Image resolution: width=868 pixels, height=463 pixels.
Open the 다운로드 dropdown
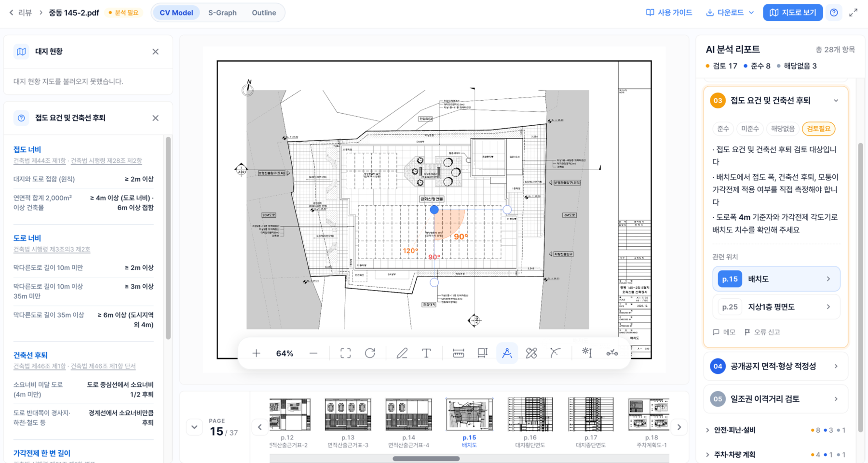[x=730, y=13]
